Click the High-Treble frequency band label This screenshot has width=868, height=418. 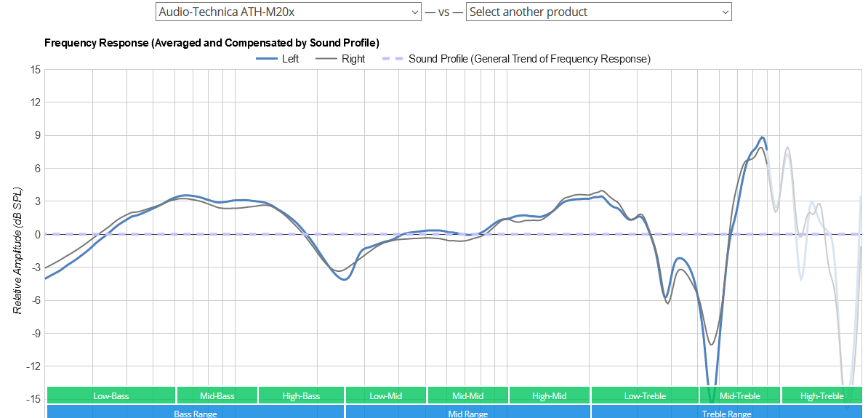[x=821, y=396]
